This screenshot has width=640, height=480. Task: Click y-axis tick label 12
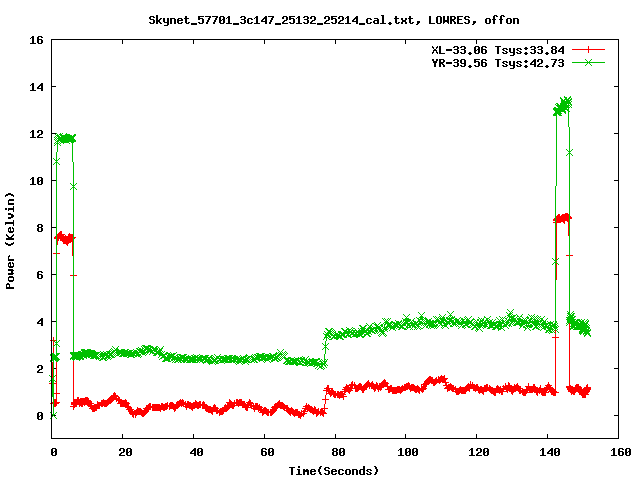(x=36, y=134)
